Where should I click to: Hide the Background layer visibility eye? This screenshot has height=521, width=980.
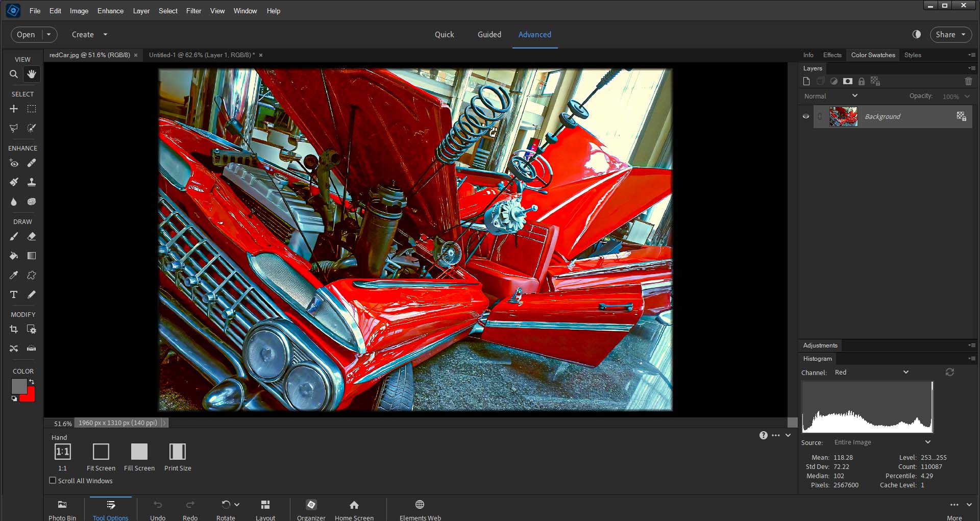(806, 116)
